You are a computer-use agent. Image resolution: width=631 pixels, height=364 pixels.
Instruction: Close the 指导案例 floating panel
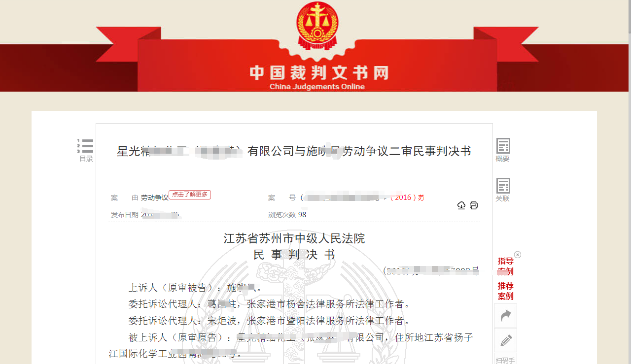tap(518, 255)
